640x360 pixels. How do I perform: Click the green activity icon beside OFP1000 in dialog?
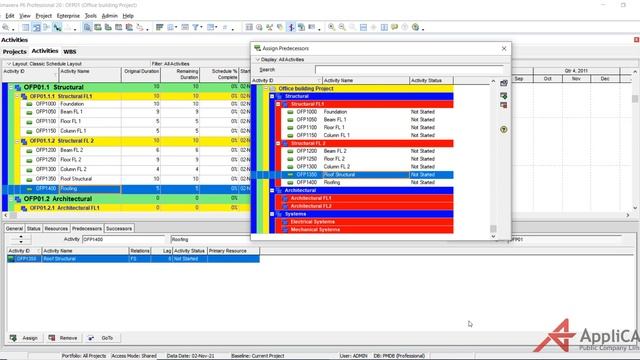point(290,112)
